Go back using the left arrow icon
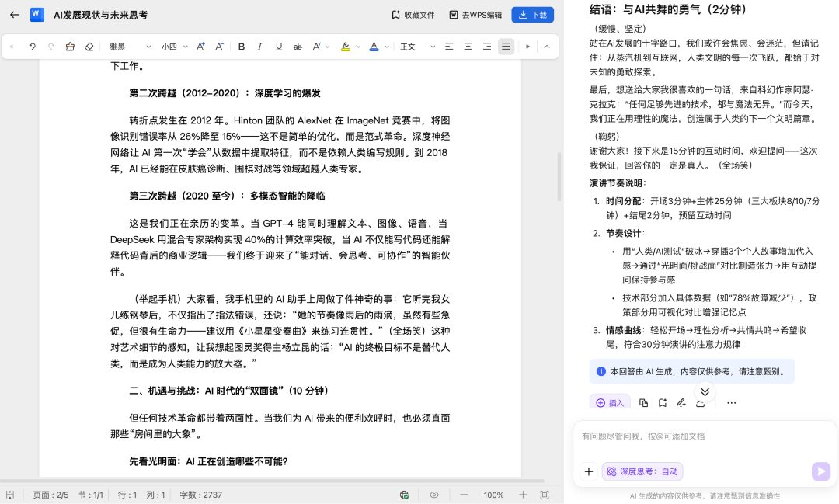 point(15,15)
